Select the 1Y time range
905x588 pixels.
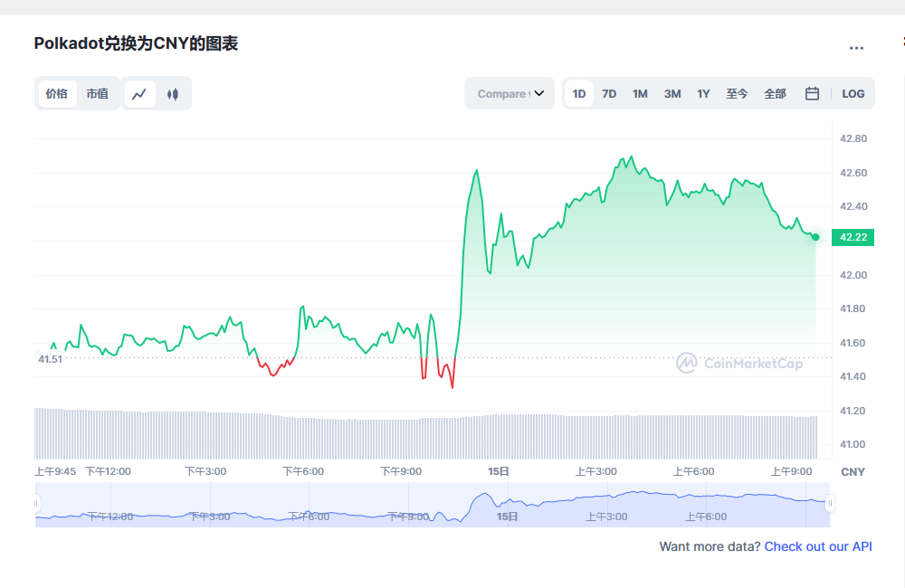click(x=703, y=93)
